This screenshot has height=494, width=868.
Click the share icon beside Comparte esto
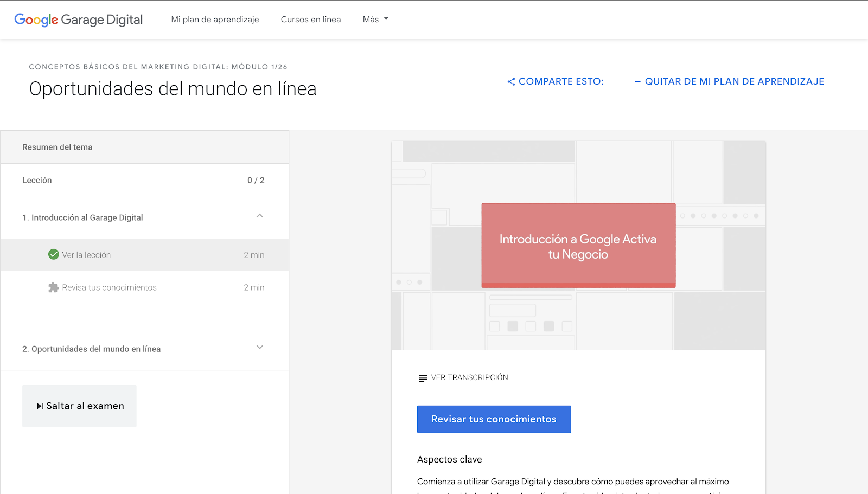511,81
